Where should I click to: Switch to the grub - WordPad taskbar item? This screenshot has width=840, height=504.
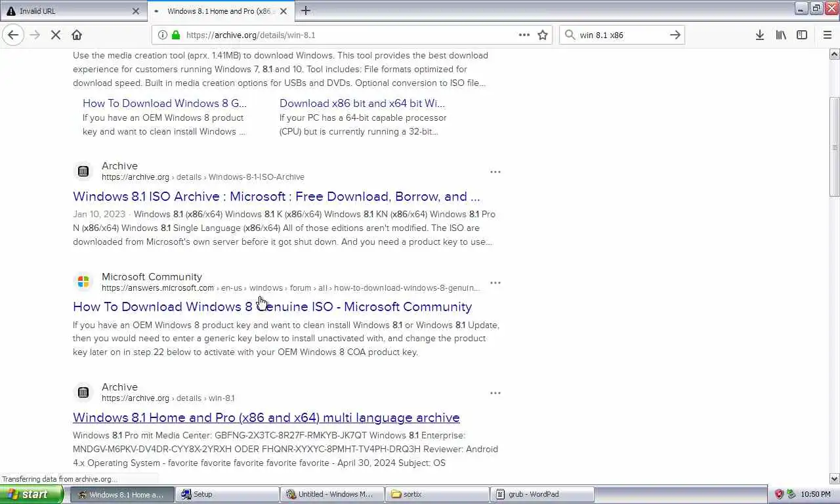click(x=542, y=494)
